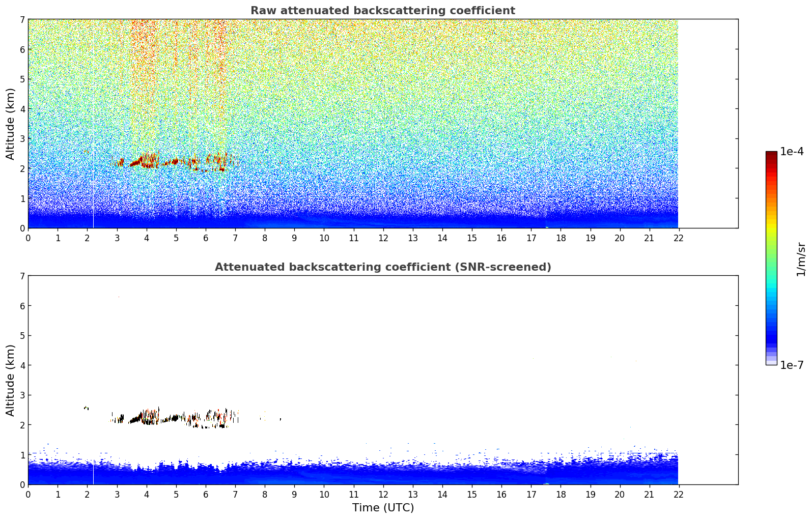The image size is (812, 519).
Task: Click the bottom plot's "Altitude (km)" label
Action: (11, 380)
